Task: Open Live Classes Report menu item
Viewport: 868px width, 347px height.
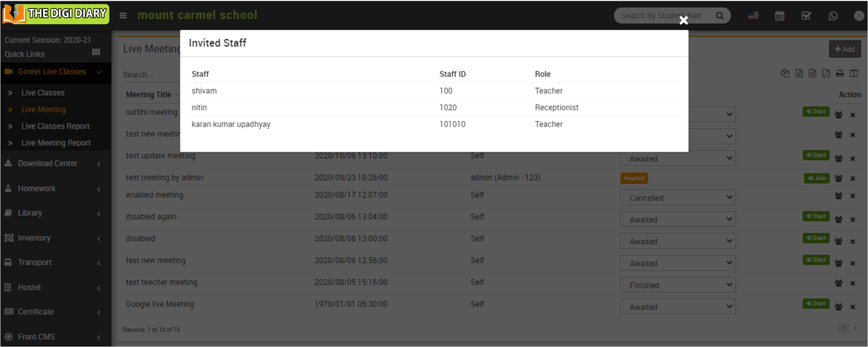Action: click(55, 126)
